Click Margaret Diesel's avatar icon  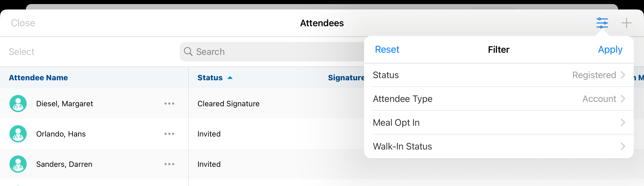(18, 104)
